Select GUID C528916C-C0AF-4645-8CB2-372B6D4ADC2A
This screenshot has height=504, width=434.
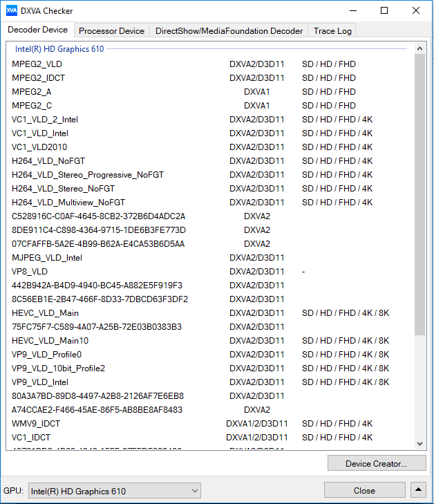tap(209, 216)
